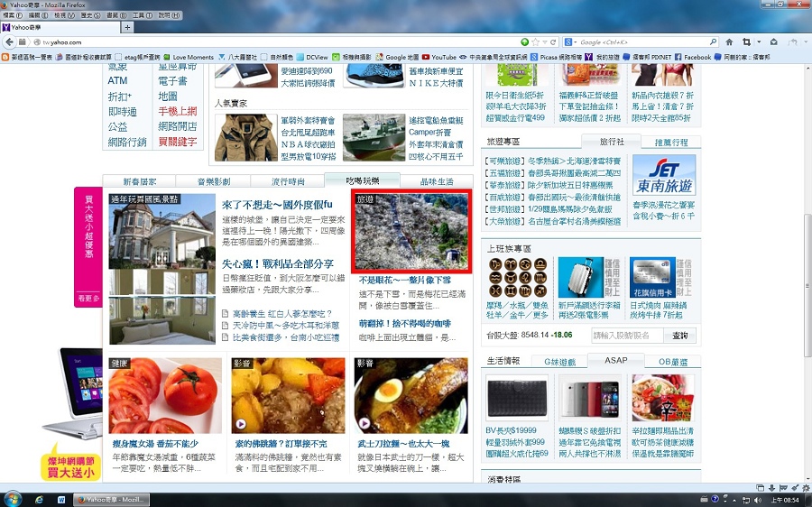Open the 買關鍵字 link
Screen dimensions: 812x507
click(x=178, y=142)
